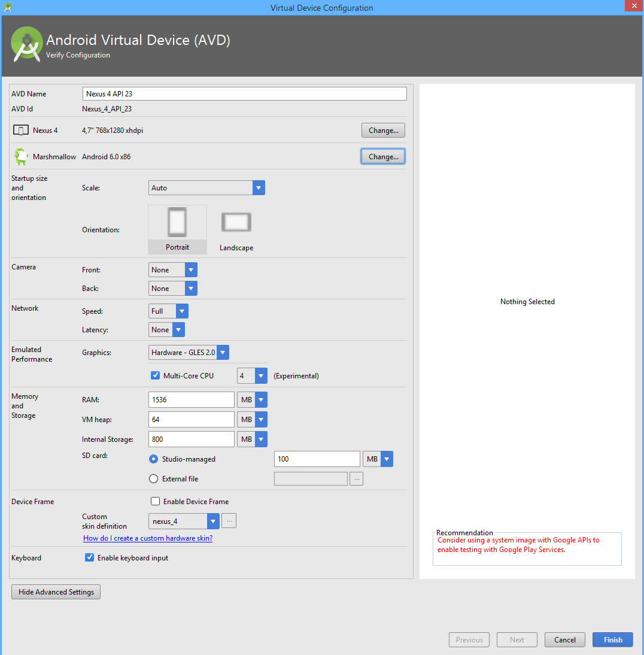Open Front camera dropdown

(173, 270)
